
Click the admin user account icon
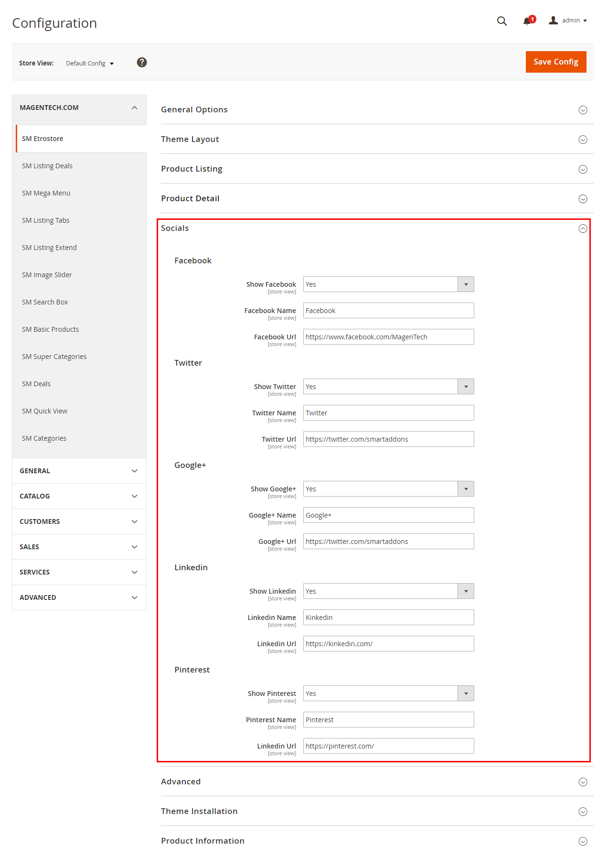tap(554, 21)
